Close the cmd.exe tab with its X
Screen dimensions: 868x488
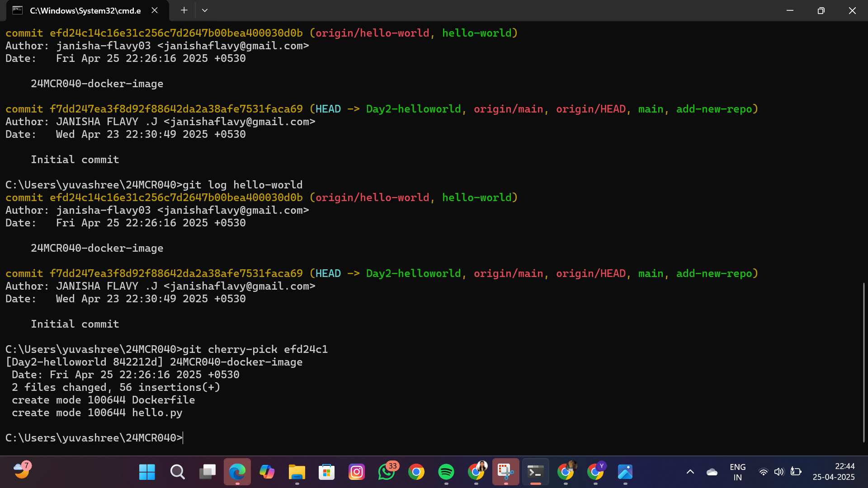(155, 10)
